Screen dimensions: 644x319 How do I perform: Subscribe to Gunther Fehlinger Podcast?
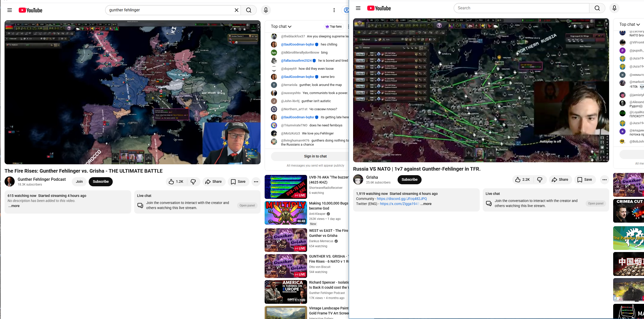(x=101, y=181)
